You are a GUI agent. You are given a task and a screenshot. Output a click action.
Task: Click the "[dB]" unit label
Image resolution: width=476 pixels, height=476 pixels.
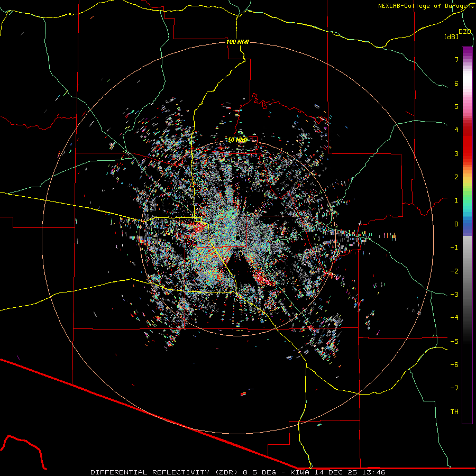(x=451, y=36)
